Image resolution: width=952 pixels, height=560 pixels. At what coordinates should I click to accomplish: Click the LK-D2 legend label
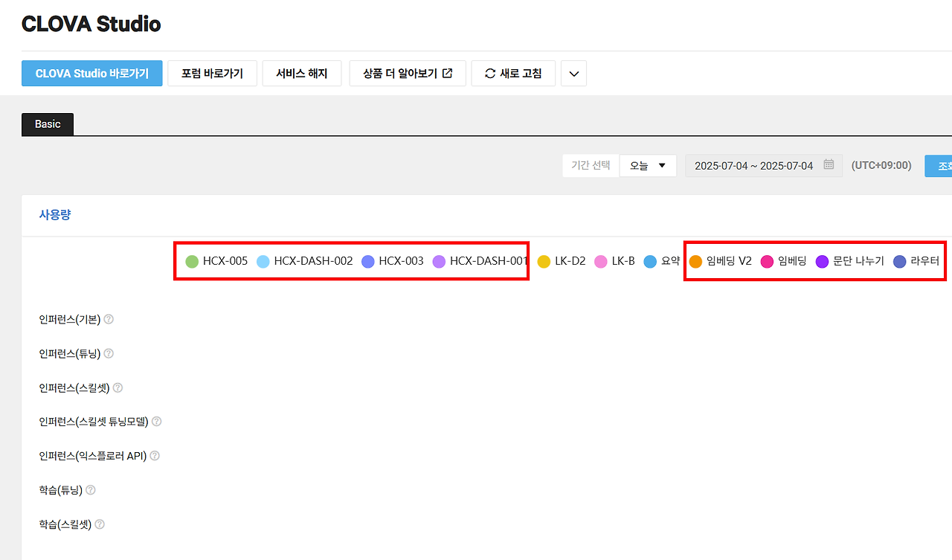click(570, 261)
